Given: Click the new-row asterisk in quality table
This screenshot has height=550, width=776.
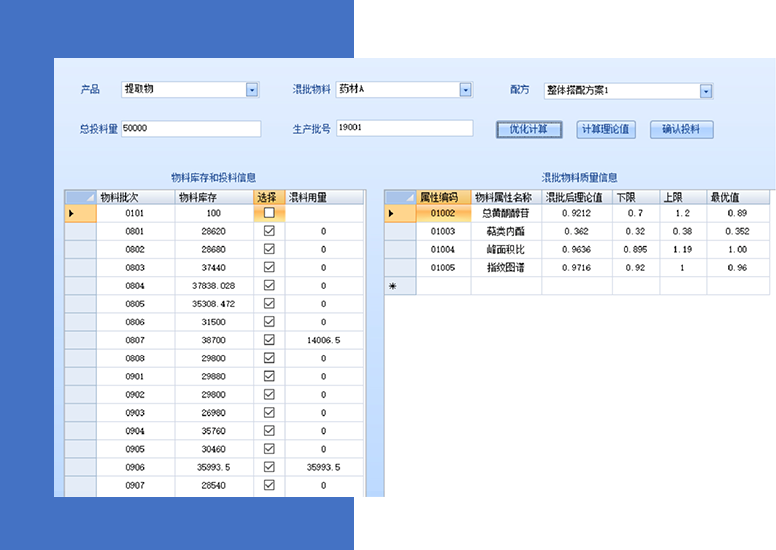Looking at the screenshot, I should [x=391, y=286].
